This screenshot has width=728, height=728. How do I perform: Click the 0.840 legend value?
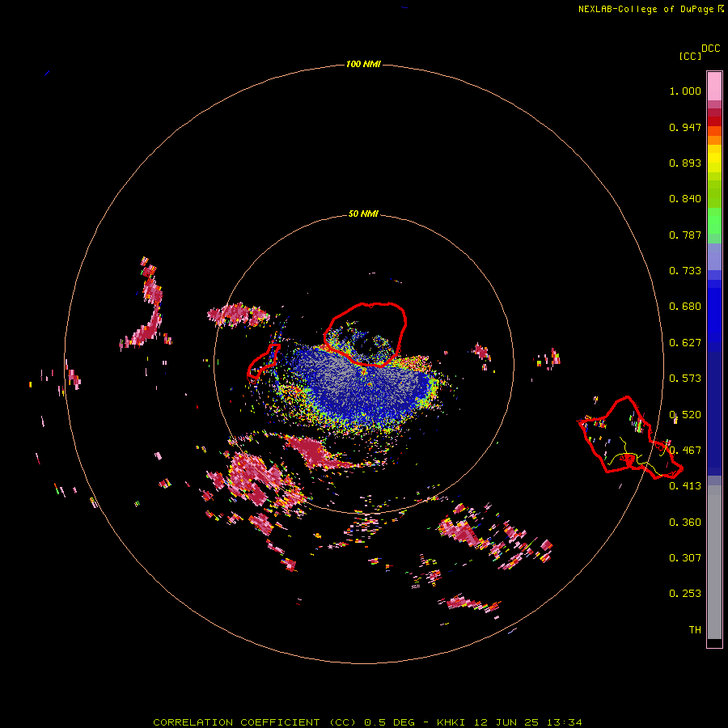tap(685, 199)
